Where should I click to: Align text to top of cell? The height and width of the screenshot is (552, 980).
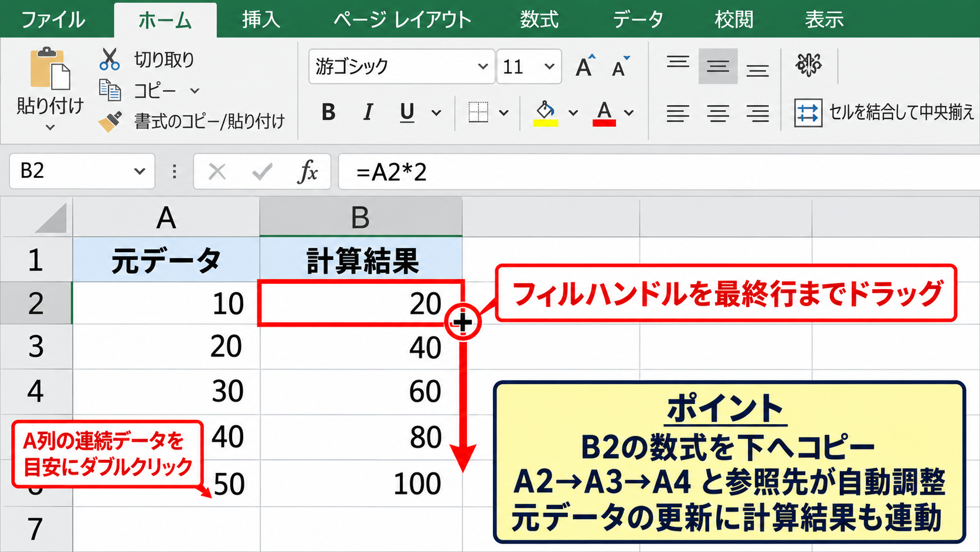pos(678,62)
